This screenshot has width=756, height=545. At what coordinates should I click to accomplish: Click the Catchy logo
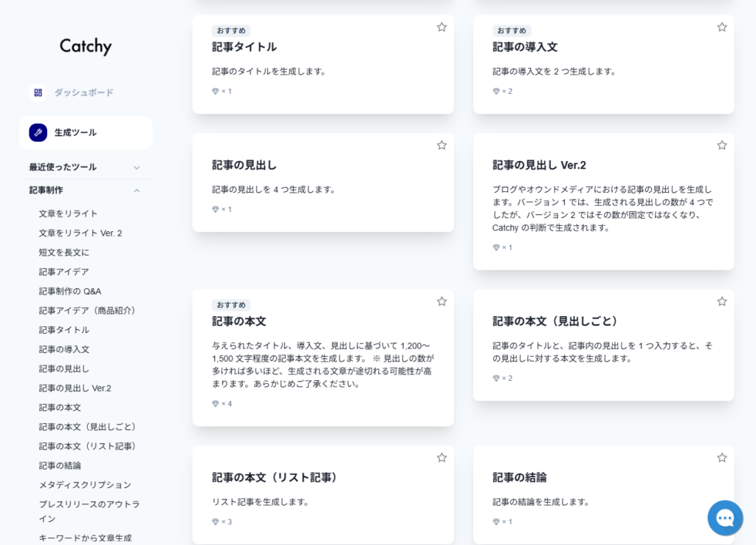click(86, 47)
